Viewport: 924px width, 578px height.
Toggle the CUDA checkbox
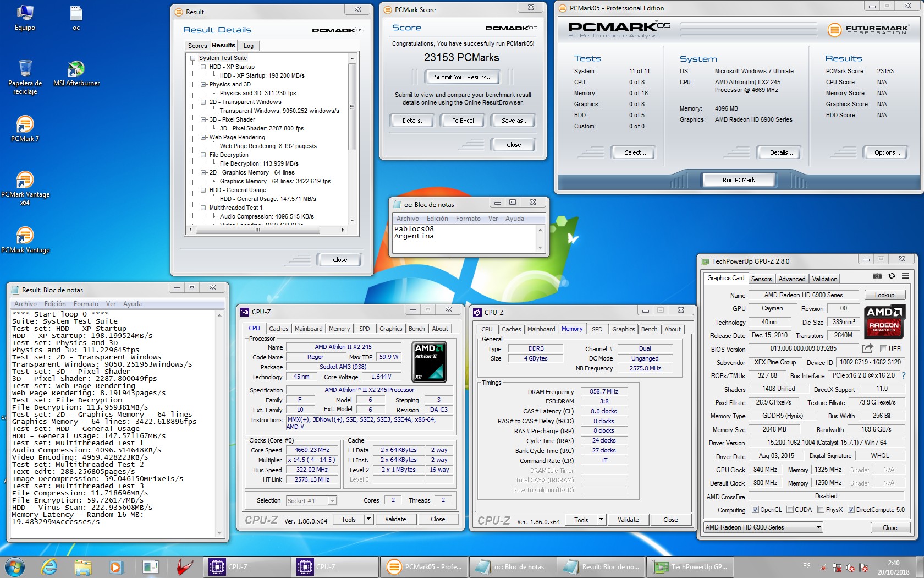(790, 510)
